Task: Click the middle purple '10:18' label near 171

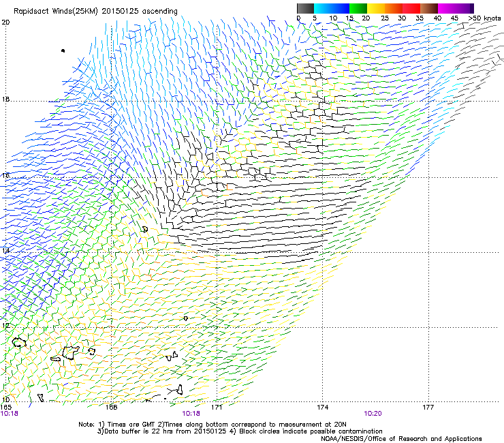Action: (191, 414)
